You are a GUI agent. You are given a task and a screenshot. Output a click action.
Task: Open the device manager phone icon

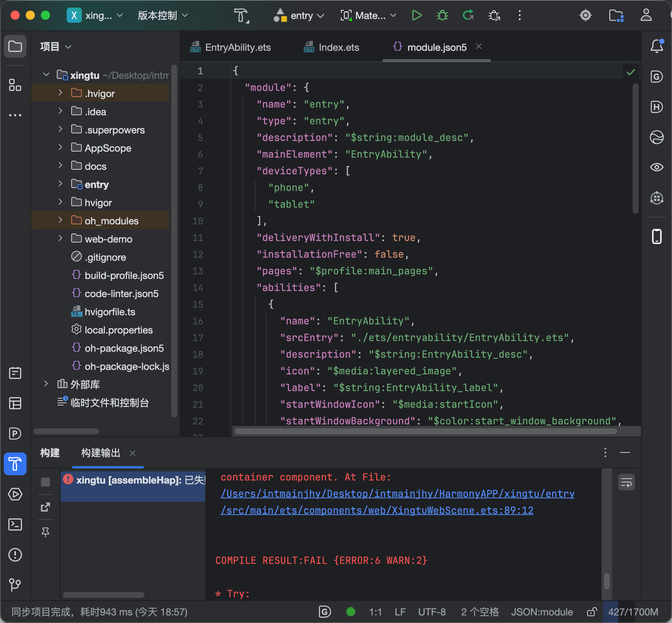click(657, 236)
